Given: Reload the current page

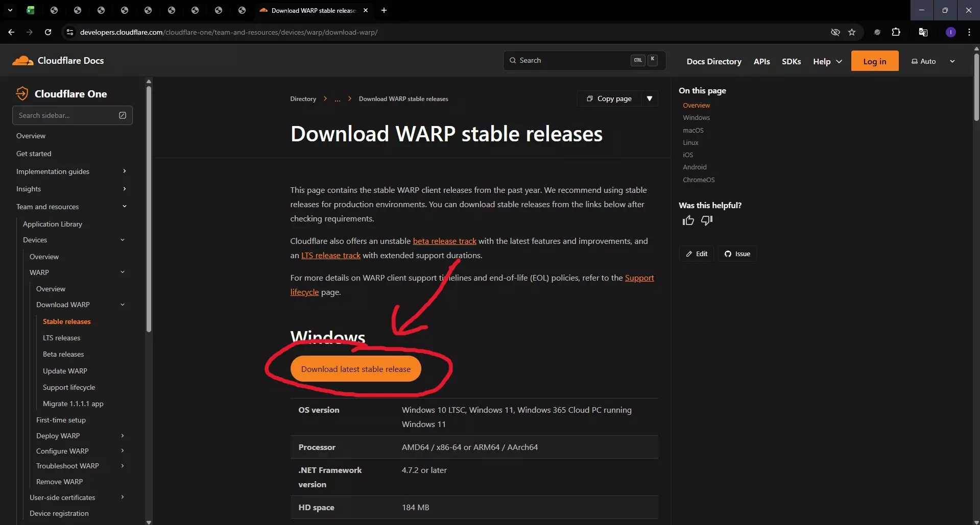Looking at the screenshot, I should [x=48, y=32].
